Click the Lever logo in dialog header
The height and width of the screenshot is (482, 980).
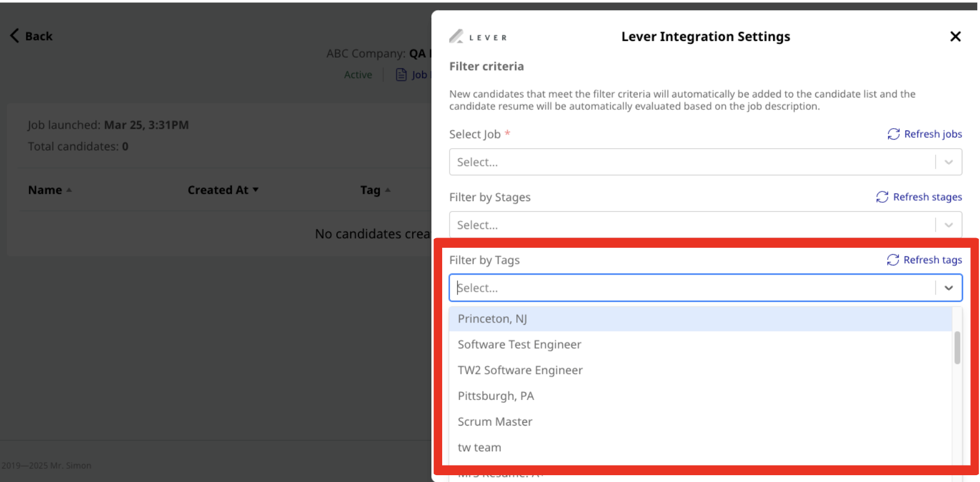[478, 37]
